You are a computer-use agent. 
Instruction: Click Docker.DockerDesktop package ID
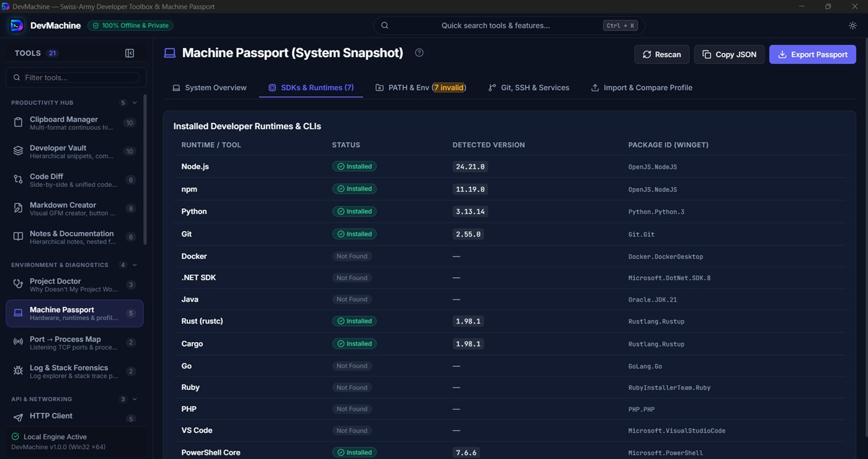pos(666,257)
